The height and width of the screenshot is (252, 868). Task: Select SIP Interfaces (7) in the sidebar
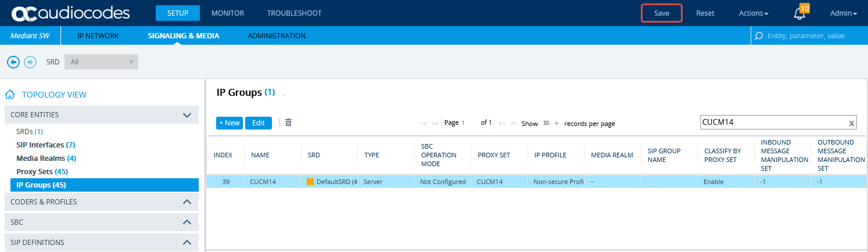coord(46,145)
